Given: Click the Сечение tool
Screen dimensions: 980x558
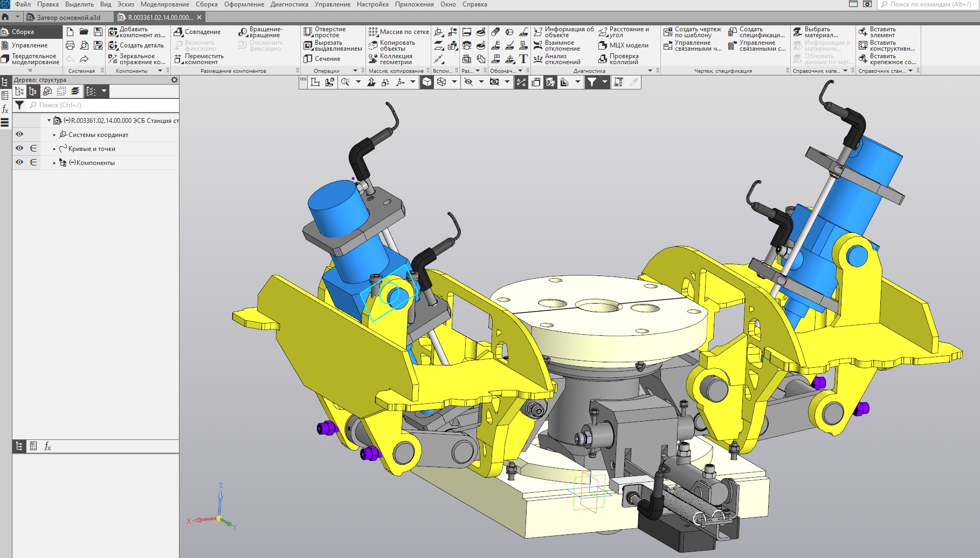Looking at the screenshot, I should 322,59.
